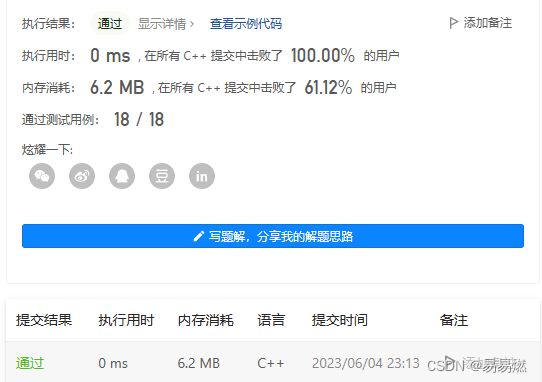
Task: Click the 语言 column header
Action: 271,320
